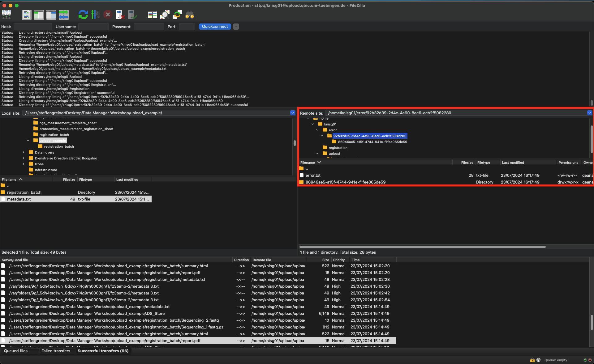This screenshot has height=364, width=594.
Task: Select proteomics_measurement_registration_sheet folder
Action: click(x=76, y=129)
